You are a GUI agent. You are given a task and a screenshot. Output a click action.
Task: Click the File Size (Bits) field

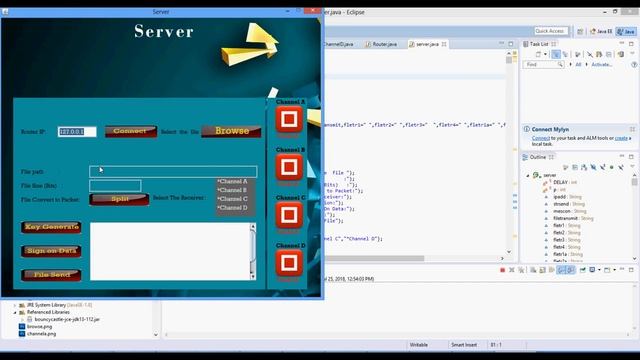pos(116,186)
